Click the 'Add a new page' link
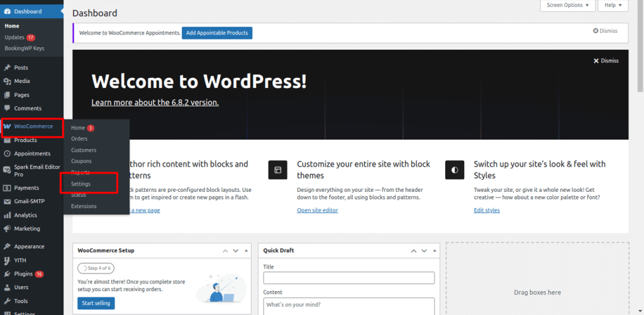 tap(144, 210)
